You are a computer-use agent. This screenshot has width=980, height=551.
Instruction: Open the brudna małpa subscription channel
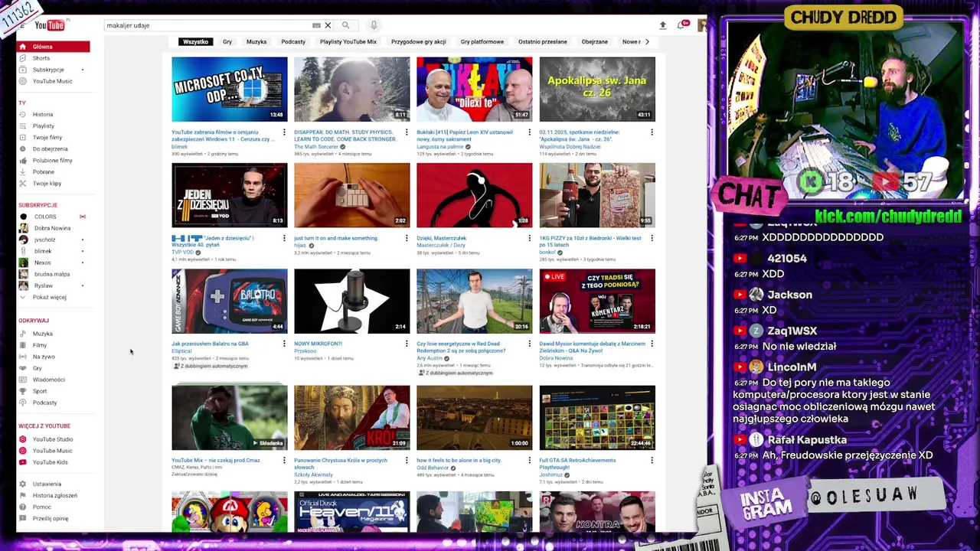click(x=52, y=274)
